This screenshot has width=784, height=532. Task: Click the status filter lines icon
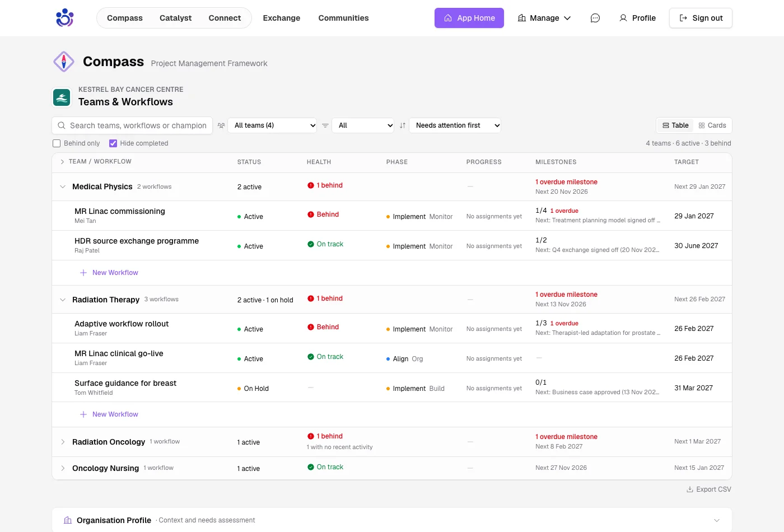pyautogui.click(x=325, y=125)
